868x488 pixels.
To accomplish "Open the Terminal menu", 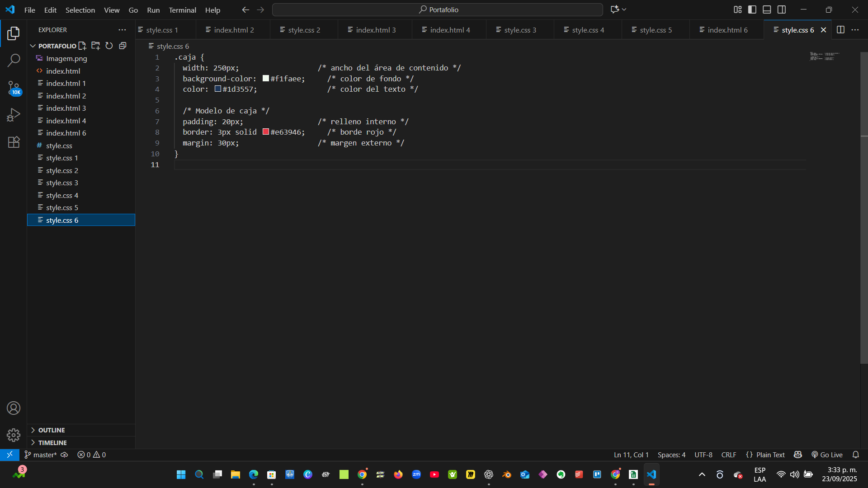I will pyautogui.click(x=182, y=10).
